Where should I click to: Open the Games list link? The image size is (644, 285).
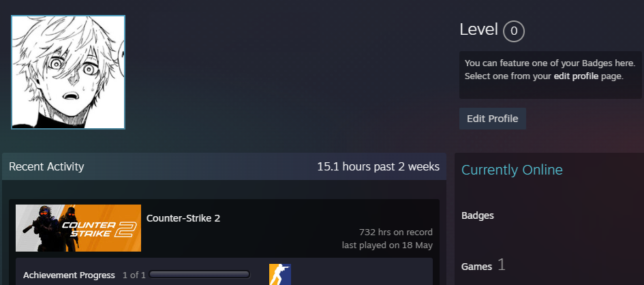click(x=476, y=267)
